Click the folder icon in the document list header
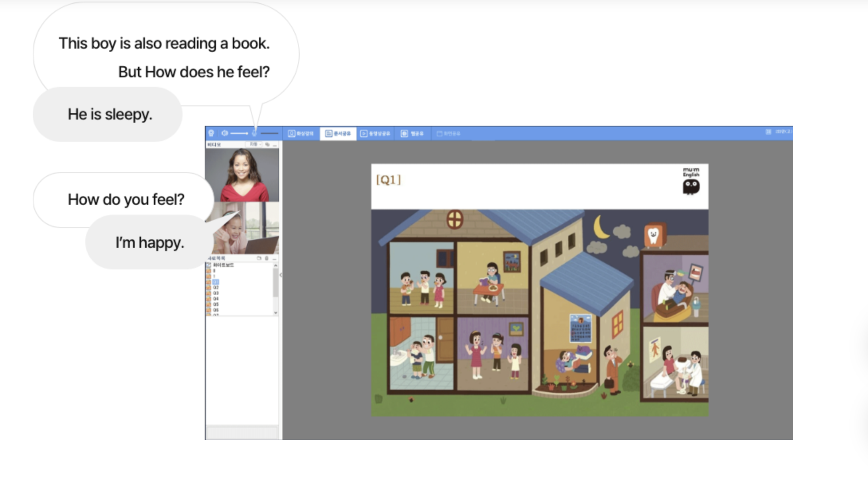 click(259, 258)
